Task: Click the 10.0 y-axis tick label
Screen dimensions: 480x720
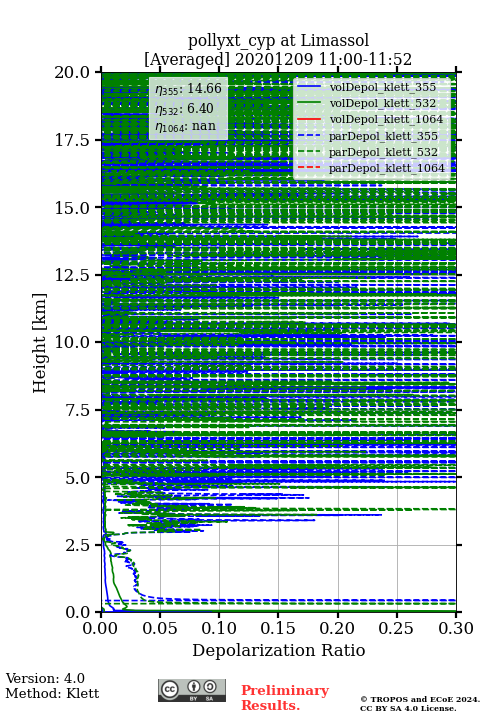Action: click(x=73, y=342)
